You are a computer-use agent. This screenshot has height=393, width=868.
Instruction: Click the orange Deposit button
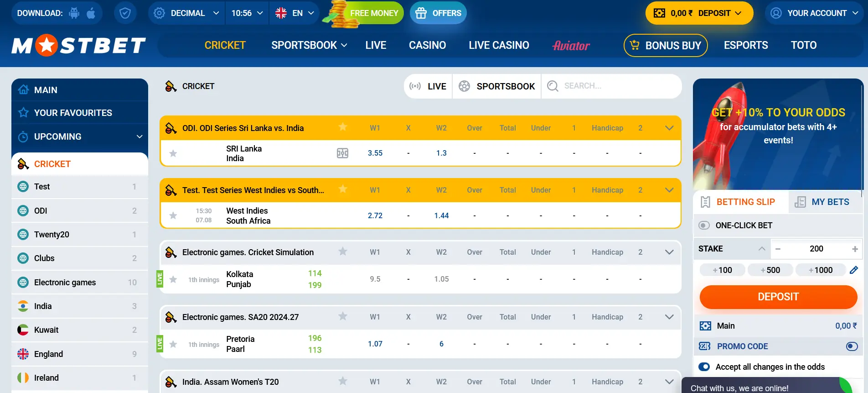click(x=778, y=297)
